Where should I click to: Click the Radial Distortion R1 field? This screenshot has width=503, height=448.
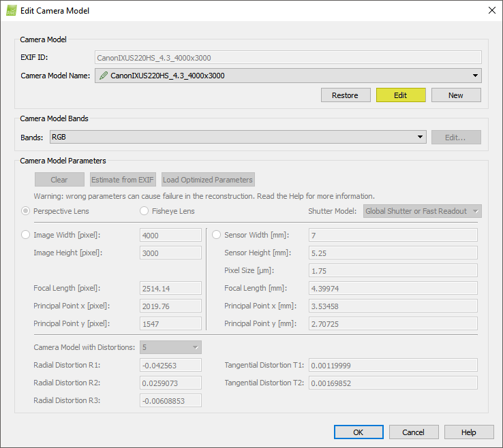click(x=170, y=366)
